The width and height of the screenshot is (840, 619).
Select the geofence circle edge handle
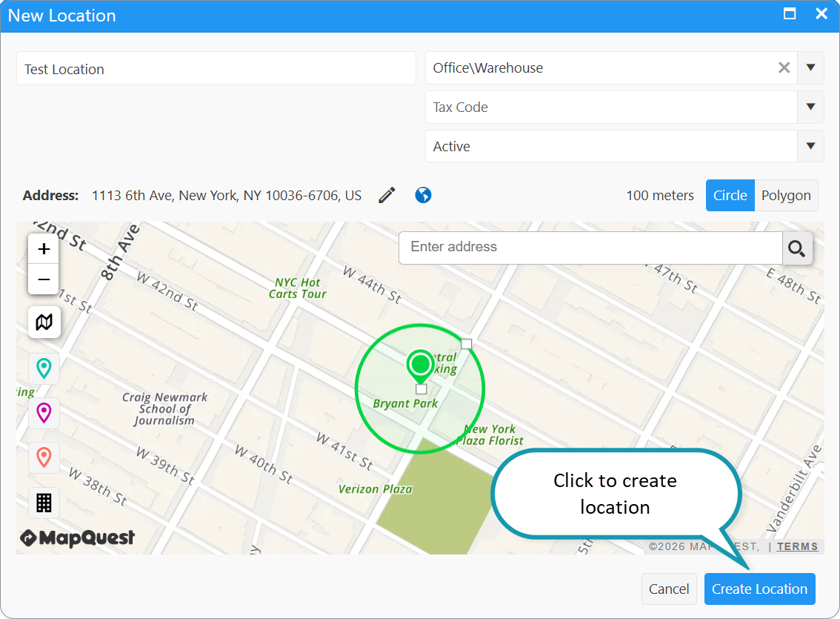(x=467, y=343)
